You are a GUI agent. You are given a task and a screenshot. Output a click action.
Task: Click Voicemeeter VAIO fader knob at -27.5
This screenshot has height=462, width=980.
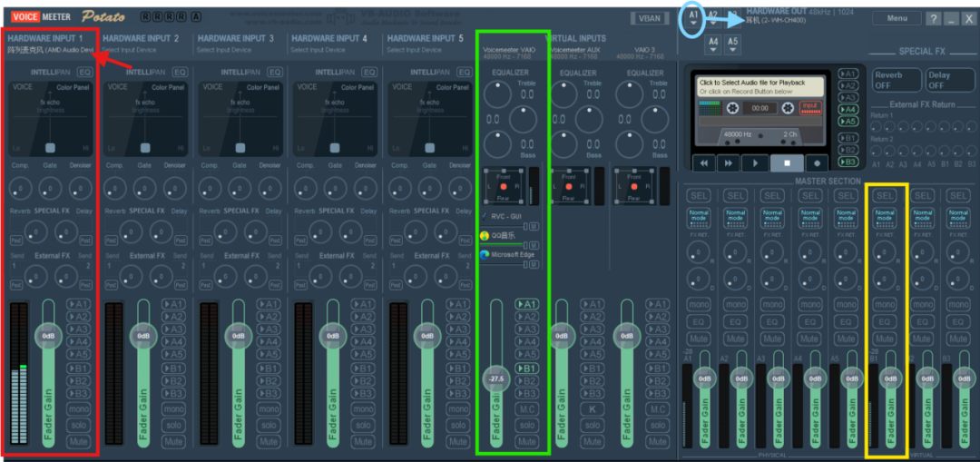pos(495,378)
